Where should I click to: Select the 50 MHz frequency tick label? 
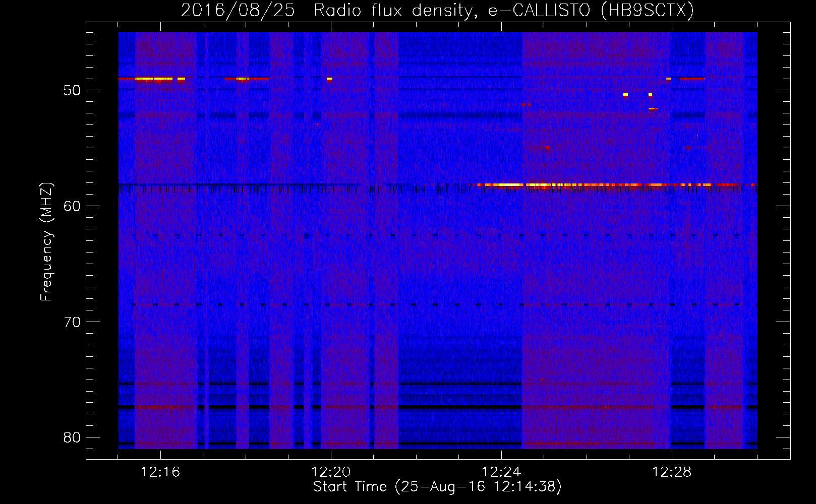coord(72,90)
